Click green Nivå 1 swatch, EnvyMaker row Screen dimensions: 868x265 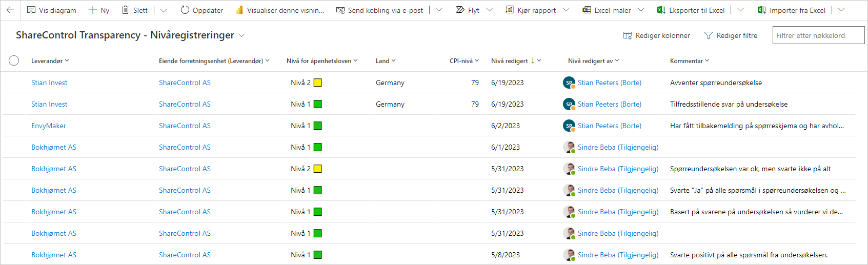tap(318, 126)
